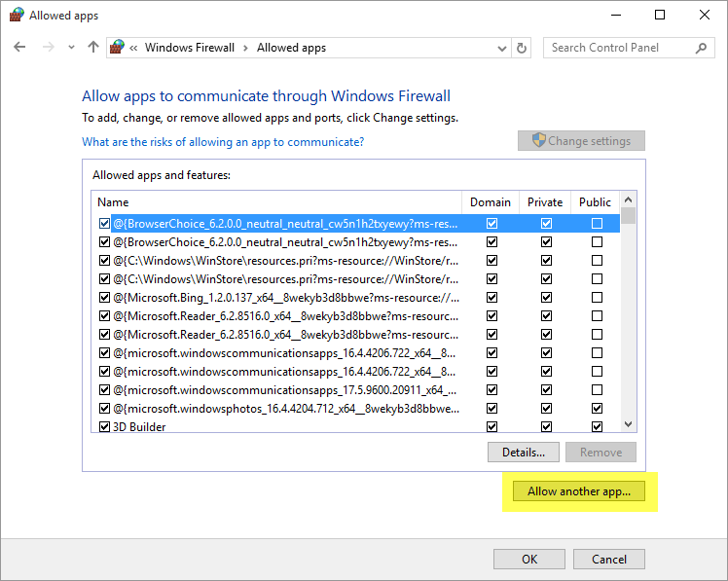
Task: Click the Details button
Action: click(x=524, y=453)
